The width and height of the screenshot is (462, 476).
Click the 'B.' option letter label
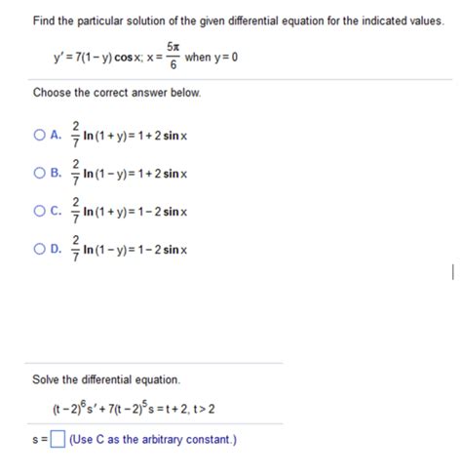(56, 173)
